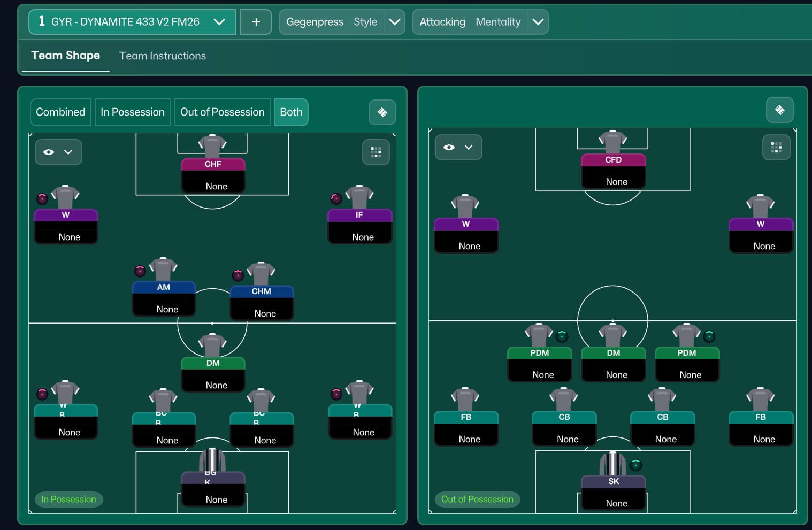Open the grid icon on the Out of Possession pitch
Screen dimensions: 812x530
click(x=776, y=147)
